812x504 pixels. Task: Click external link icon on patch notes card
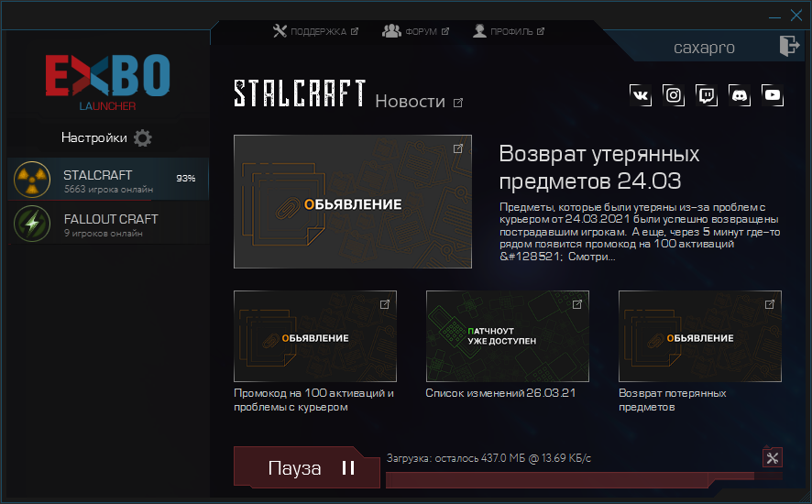(x=576, y=304)
